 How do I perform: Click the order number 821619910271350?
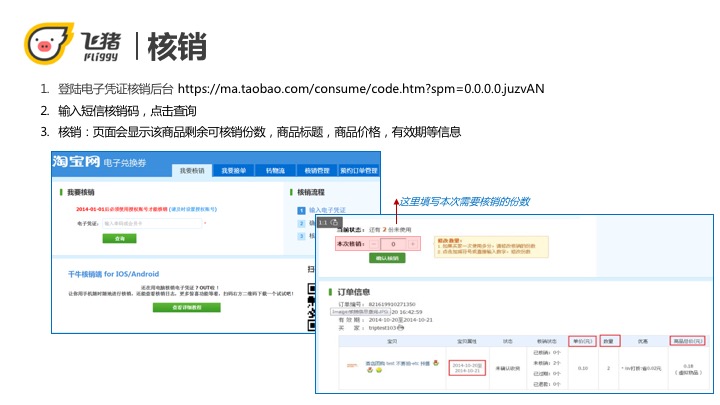[392, 304]
